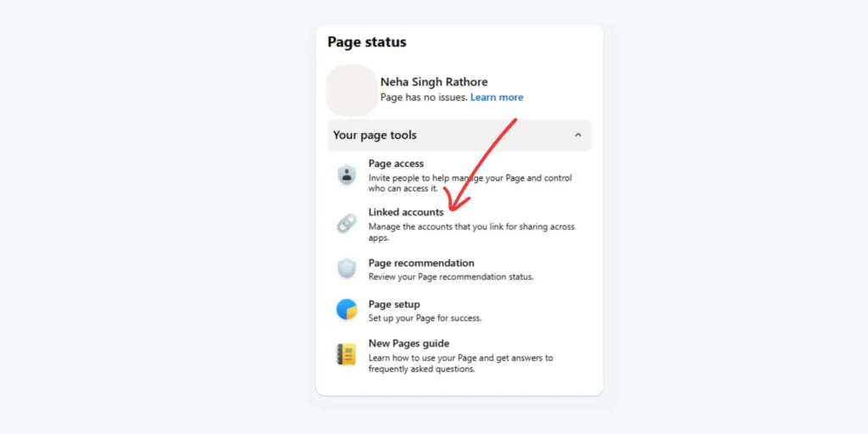Click the New Pages guide notebook icon

[347, 354]
